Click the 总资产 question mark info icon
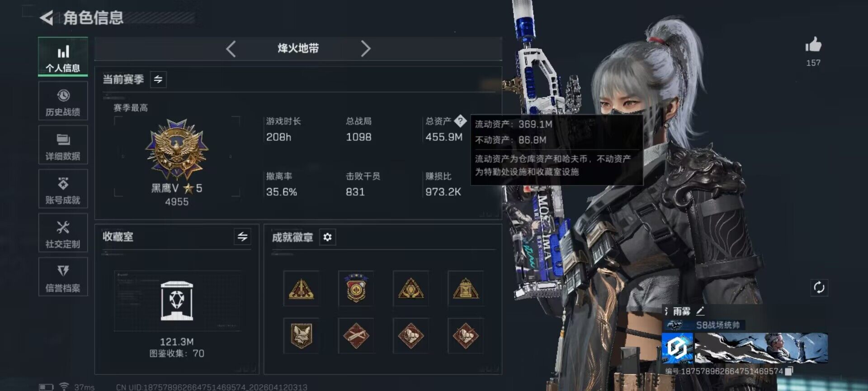Screen dimensions: 868x391 coord(460,121)
